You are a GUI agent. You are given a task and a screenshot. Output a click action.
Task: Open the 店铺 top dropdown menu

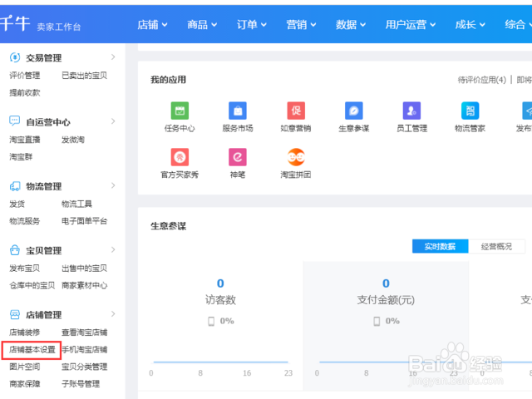pos(152,24)
